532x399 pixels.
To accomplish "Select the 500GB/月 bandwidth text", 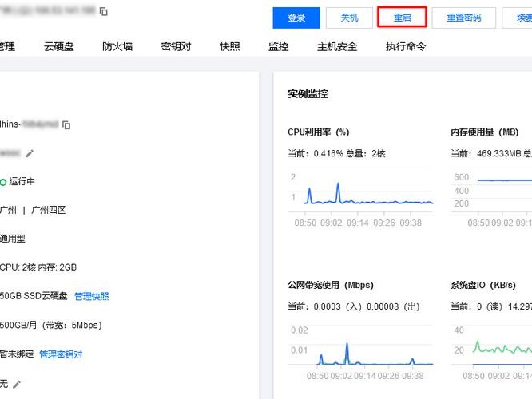I will [51, 326].
